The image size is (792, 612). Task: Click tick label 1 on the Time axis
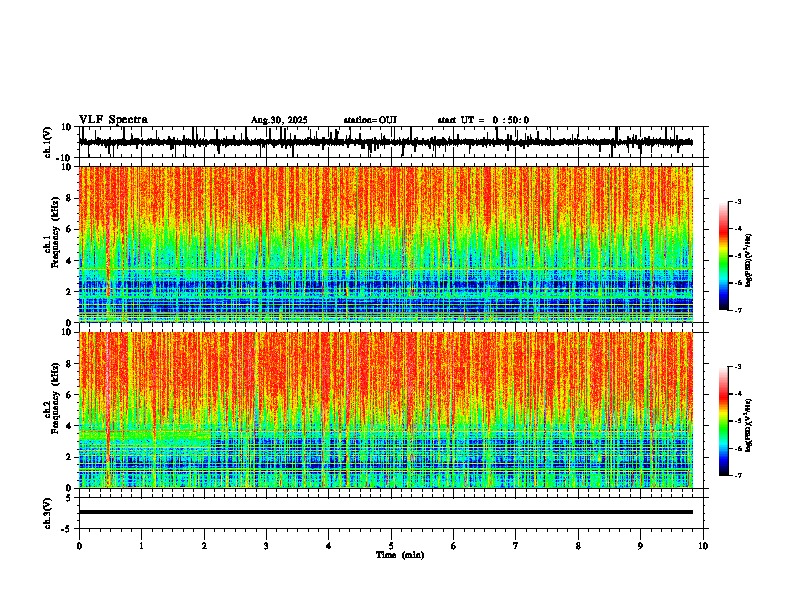pyautogui.click(x=141, y=546)
